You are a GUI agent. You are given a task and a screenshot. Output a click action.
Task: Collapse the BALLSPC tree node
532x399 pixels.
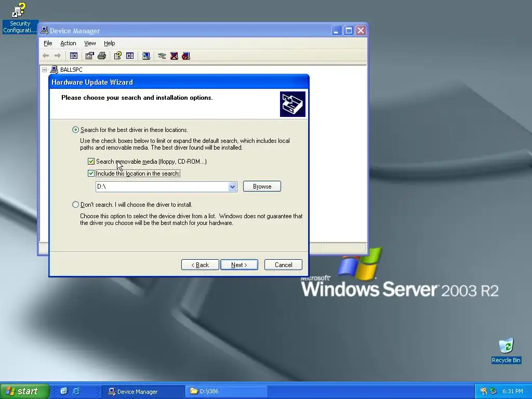coord(45,70)
